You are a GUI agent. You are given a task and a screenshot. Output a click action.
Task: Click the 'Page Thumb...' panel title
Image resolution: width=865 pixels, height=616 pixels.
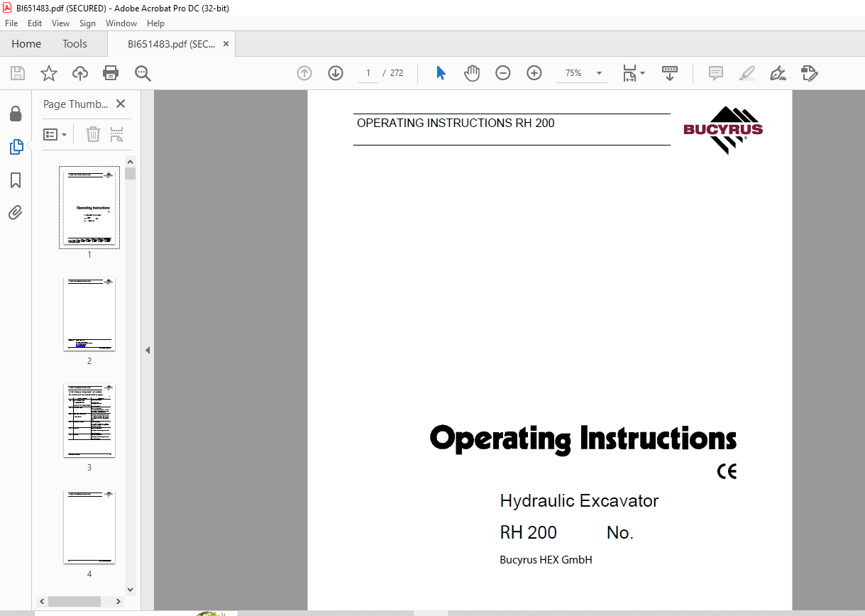tap(76, 104)
